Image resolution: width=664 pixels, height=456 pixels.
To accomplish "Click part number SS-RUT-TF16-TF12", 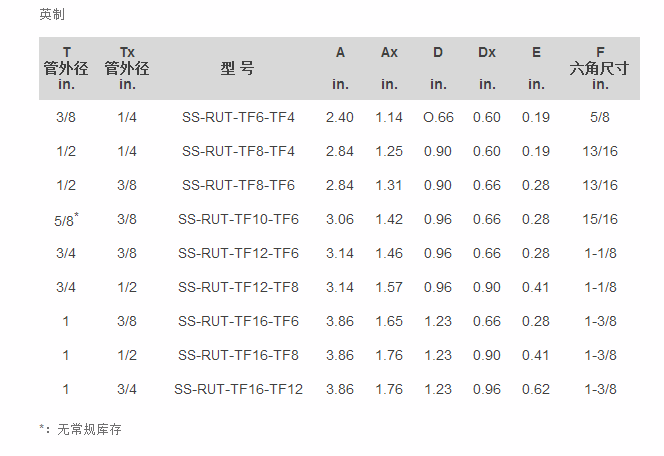I will 238,389.
